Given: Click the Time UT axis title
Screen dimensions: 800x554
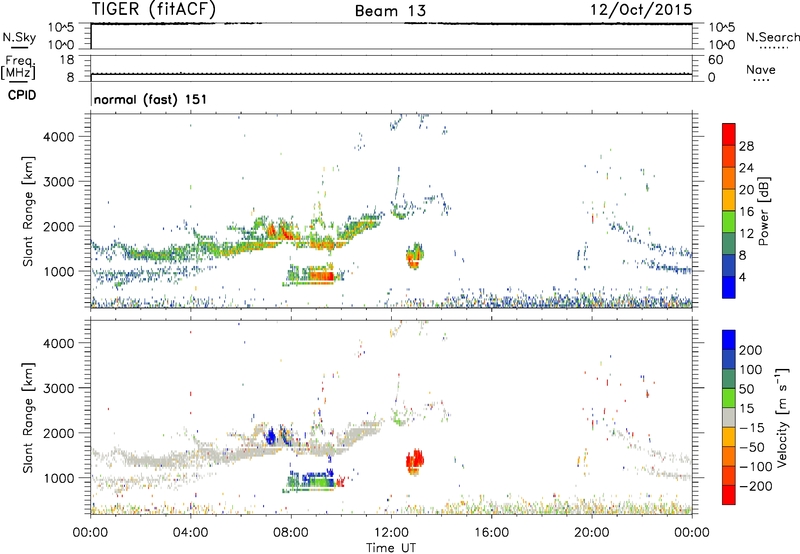Looking at the screenshot, I should [391, 547].
